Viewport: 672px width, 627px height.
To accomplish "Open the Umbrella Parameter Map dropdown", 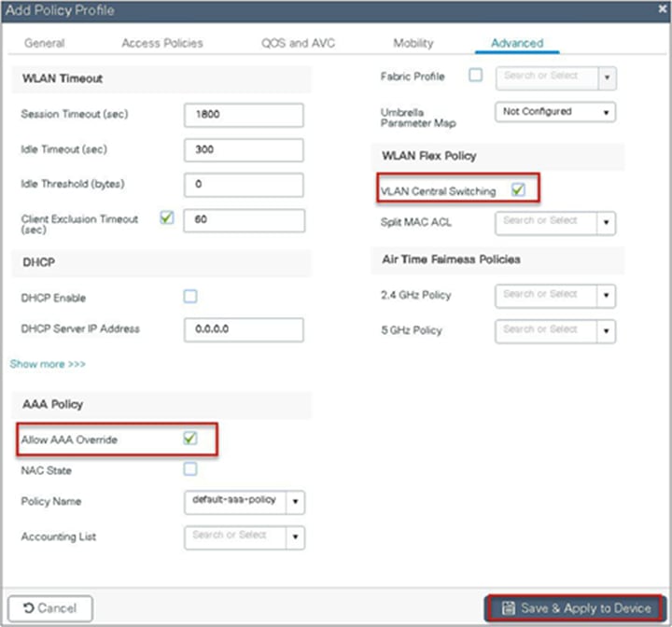I will [x=555, y=112].
